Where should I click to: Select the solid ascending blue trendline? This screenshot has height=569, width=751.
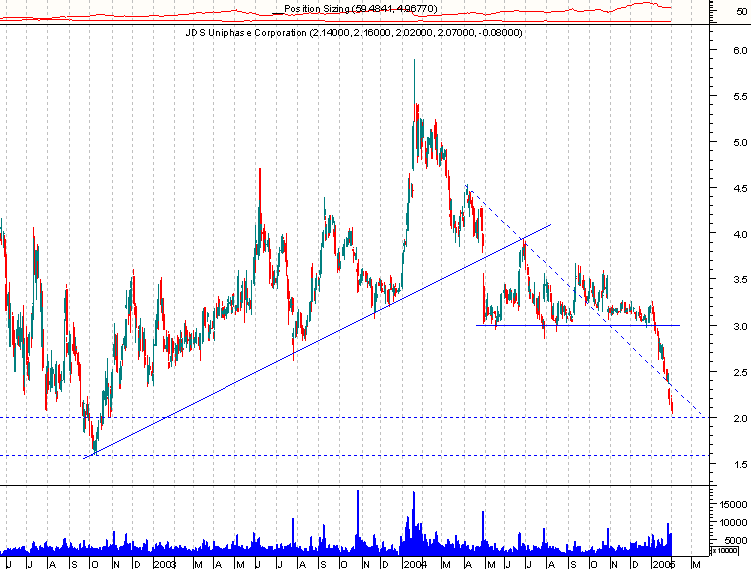[317, 341]
